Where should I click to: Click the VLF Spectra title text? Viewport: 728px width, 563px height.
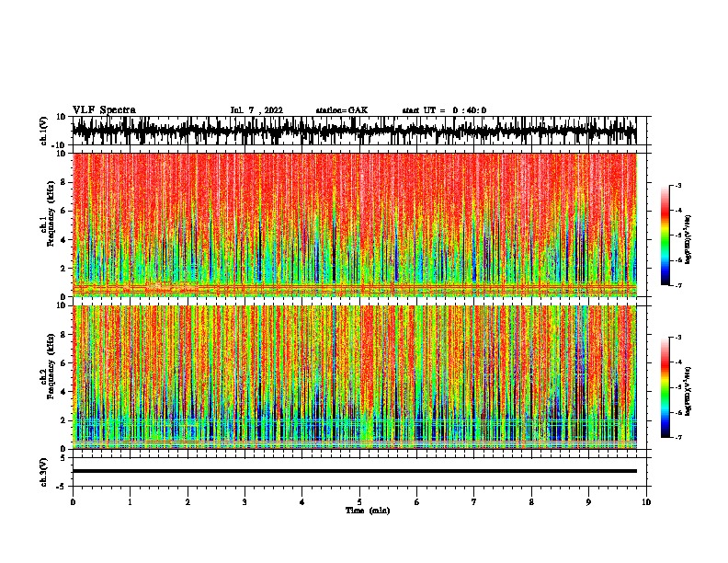[104, 110]
